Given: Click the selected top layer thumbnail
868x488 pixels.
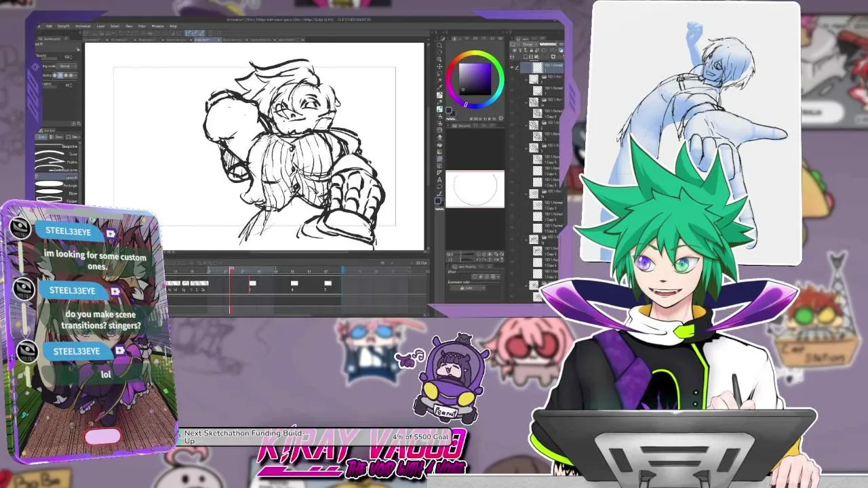Looking at the screenshot, I should point(537,68).
